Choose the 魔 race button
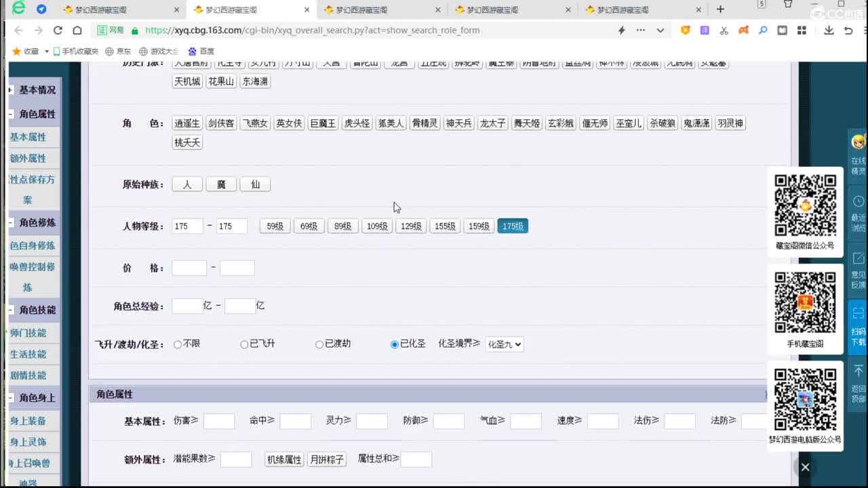Viewport: 868px width, 488px height. (221, 184)
